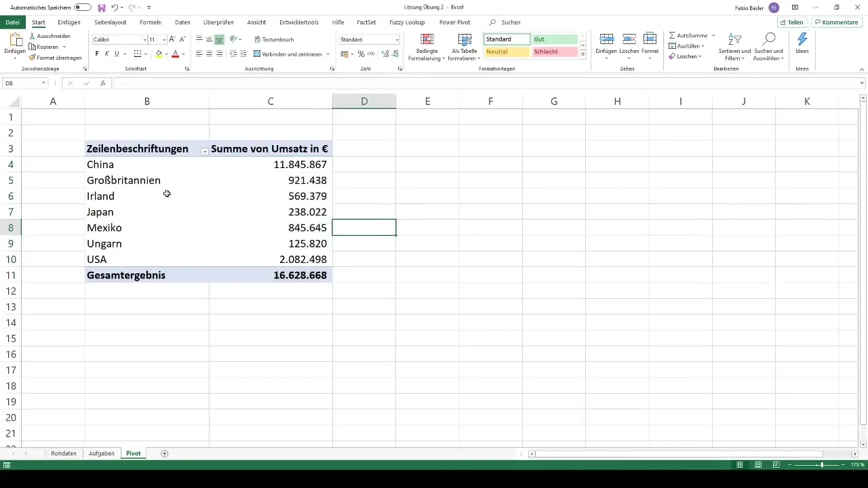Click the text orientation icon

pyautogui.click(x=234, y=39)
